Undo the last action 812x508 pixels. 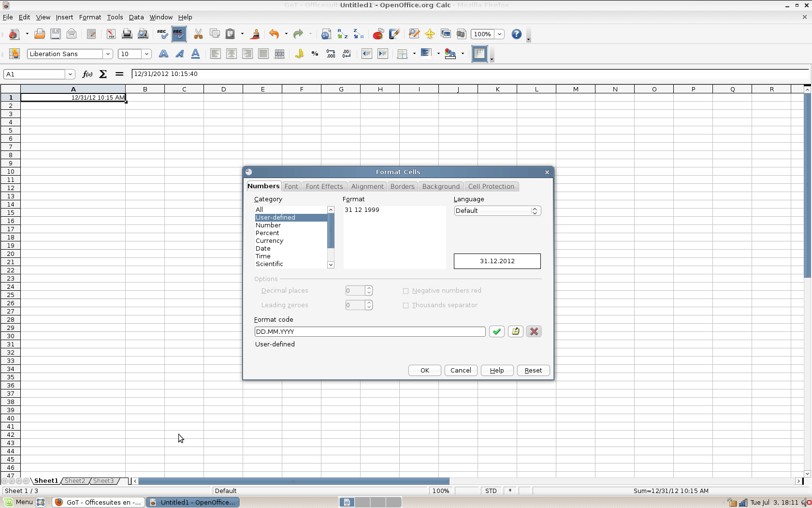click(x=274, y=34)
